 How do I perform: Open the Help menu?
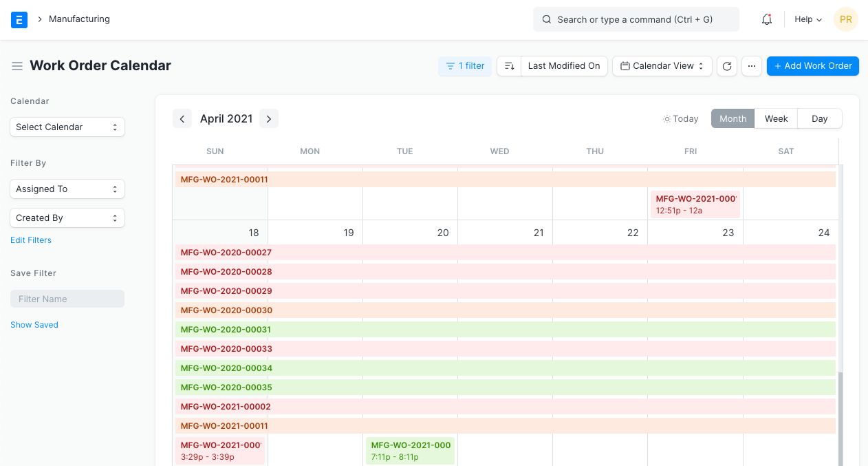808,19
